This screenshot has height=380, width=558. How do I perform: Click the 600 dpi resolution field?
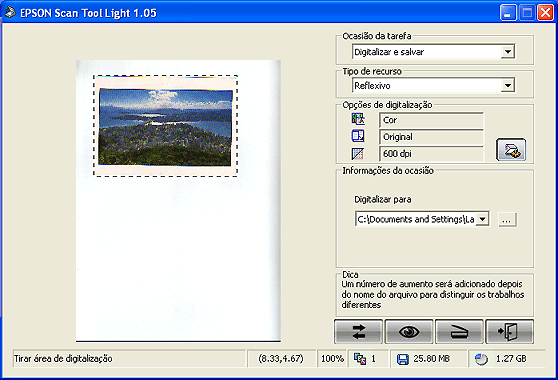[x=431, y=153]
